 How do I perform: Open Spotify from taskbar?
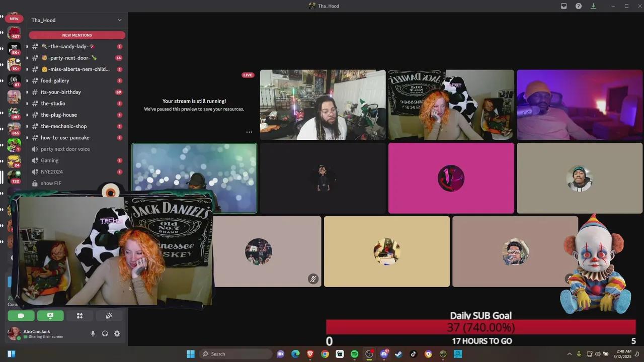coord(354,354)
